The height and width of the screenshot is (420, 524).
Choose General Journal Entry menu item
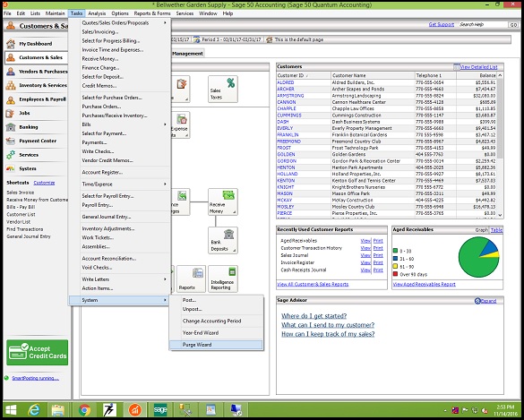point(107,217)
